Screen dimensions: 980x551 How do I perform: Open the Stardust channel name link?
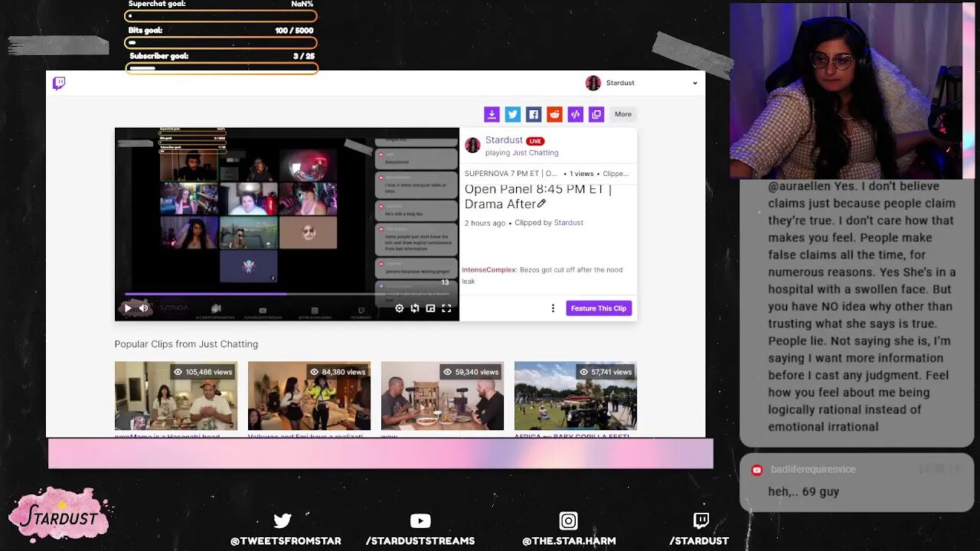point(504,140)
